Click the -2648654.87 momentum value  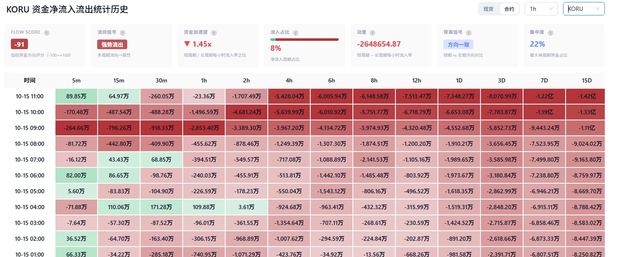pyautogui.click(x=379, y=44)
